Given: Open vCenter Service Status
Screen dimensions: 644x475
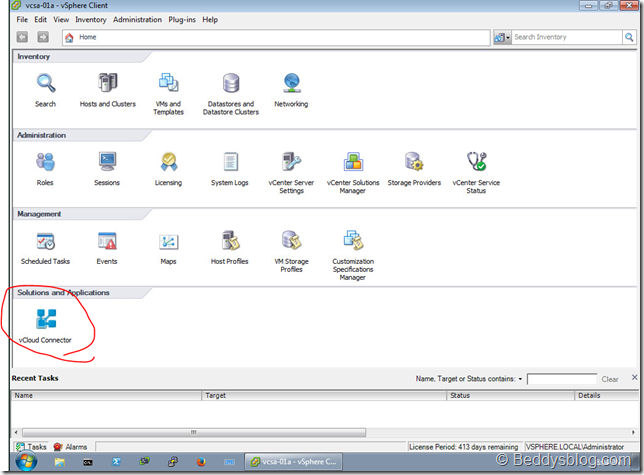Looking at the screenshot, I should tap(476, 162).
